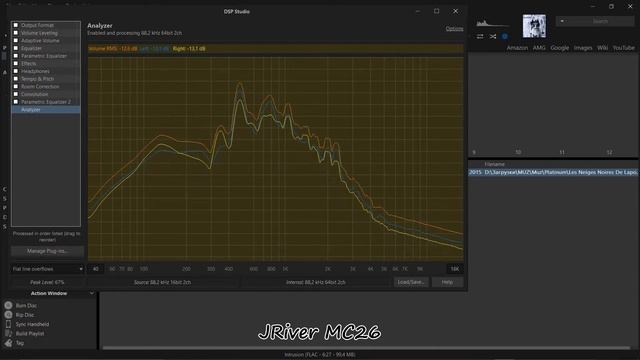This screenshot has width=640, height=360.
Task: Click the Headphones label in DSP list
Action: point(35,71)
